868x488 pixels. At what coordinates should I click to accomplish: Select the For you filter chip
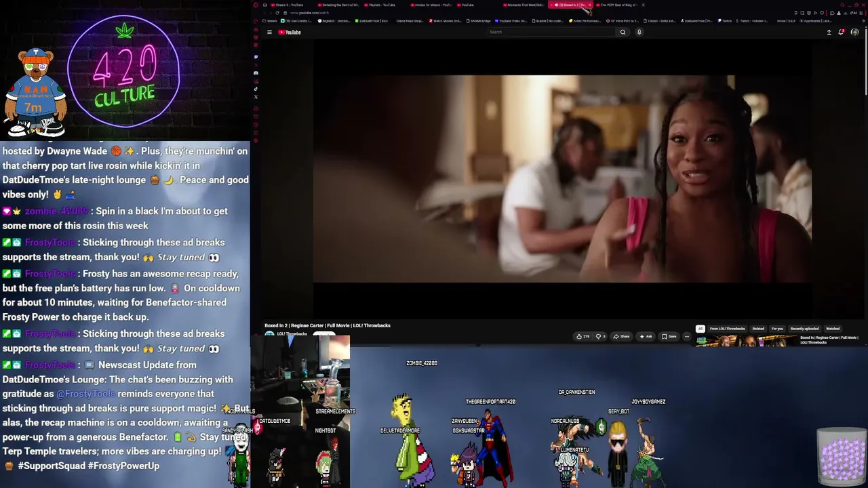click(777, 329)
